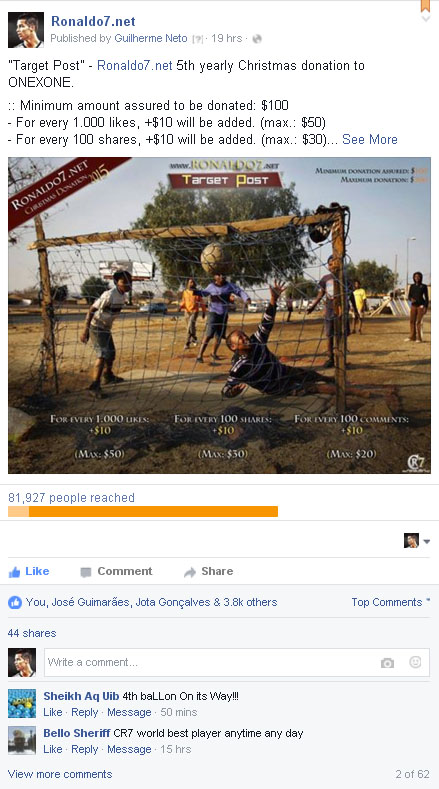The width and height of the screenshot is (439, 789).
Task: Click the camera icon to attach photo
Action: [387, 663]
